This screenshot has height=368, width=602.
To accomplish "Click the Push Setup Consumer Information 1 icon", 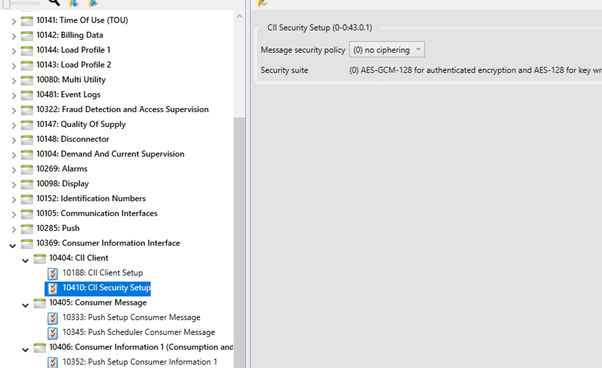I will [x=53, y=362].
